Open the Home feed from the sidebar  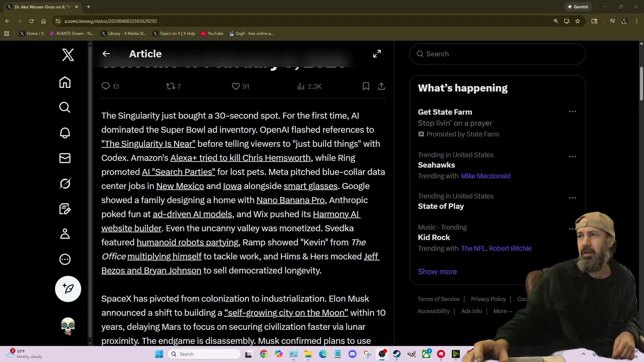(x=65, y=82)
